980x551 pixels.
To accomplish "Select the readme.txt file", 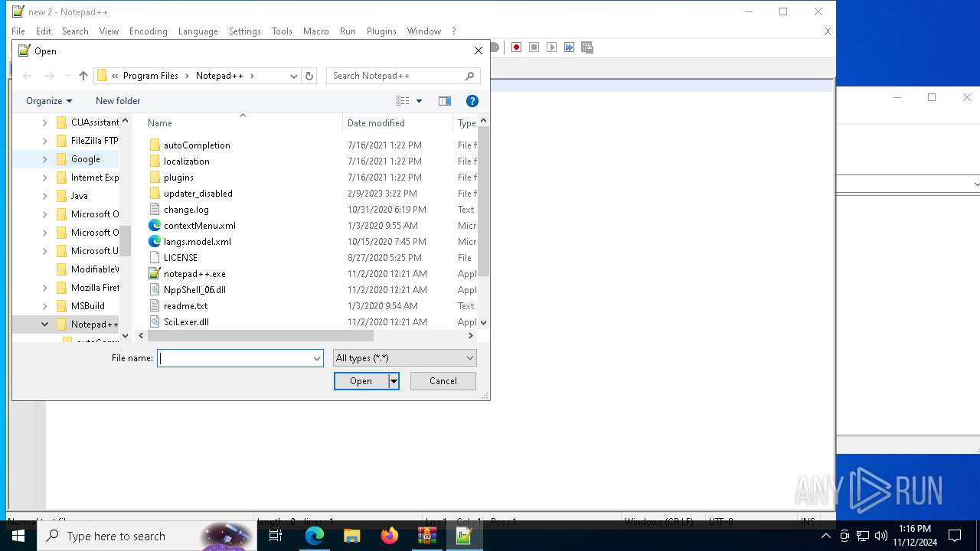I will pyautogui.click(x=186, y=306).
